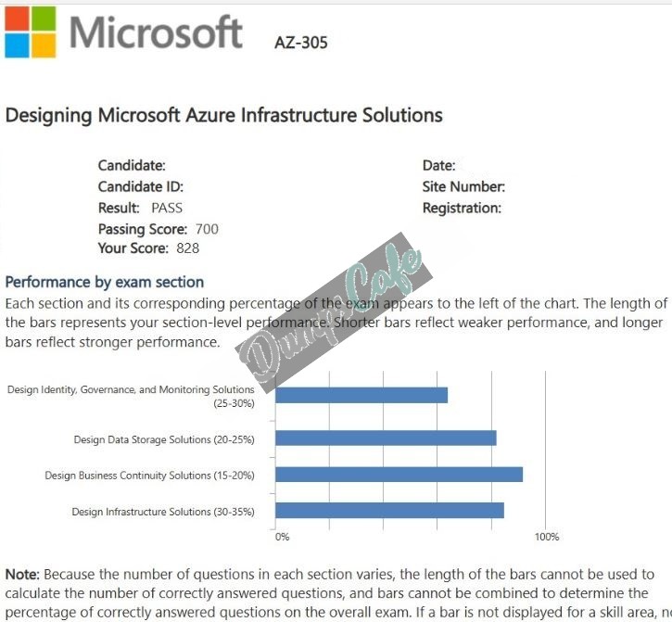Click the Identity, Governance, Monitoring bar
This screenshot has width=672, height=622.
point(361,395)
